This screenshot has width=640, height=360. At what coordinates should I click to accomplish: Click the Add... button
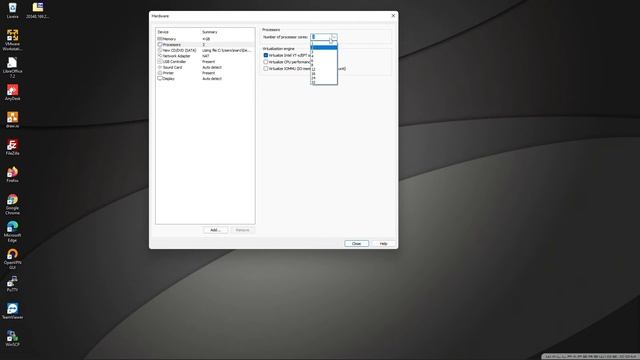[215, 230]
